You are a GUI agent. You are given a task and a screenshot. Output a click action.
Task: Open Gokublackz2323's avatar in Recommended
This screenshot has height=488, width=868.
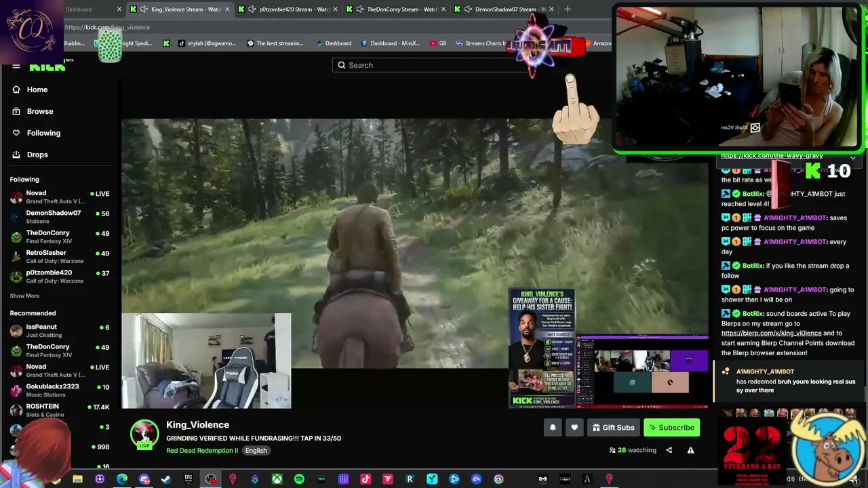[x=16, y=390]
